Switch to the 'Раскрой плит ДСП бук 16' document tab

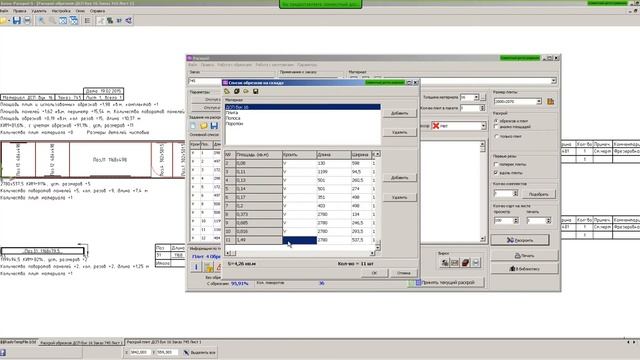click(164, 342)
